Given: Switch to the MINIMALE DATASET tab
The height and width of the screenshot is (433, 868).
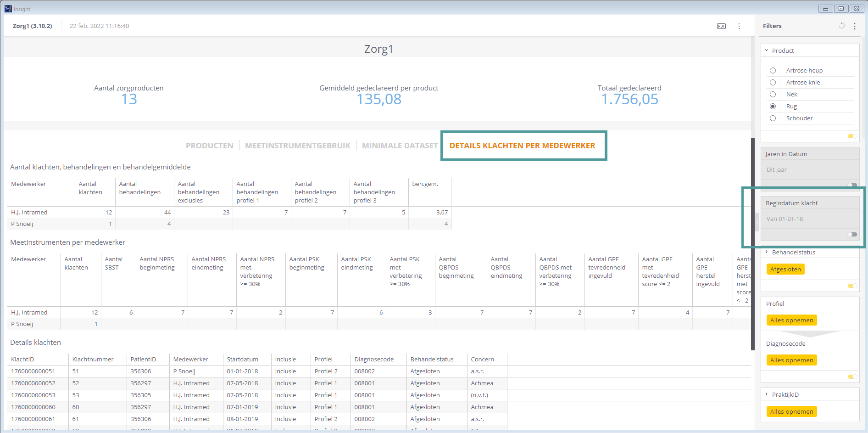Looking at the screenshot, I should pos(400,146).
